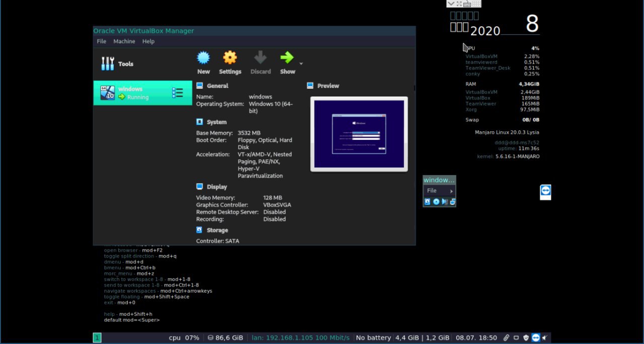This screenshot has width=644, height=344.
Task: Select the Tools entry icon
Action: tap(108, 63)
